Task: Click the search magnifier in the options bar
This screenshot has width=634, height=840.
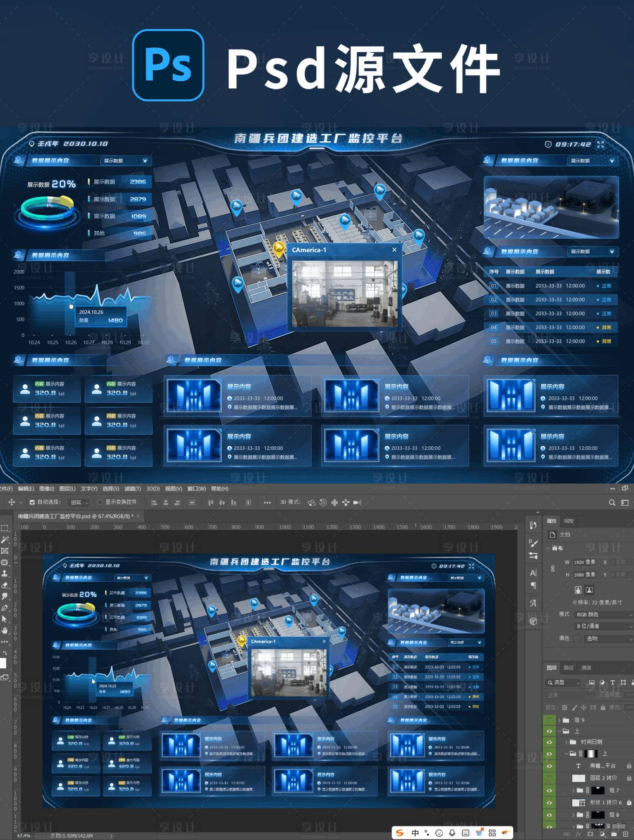Action: (x=612, y=503)
